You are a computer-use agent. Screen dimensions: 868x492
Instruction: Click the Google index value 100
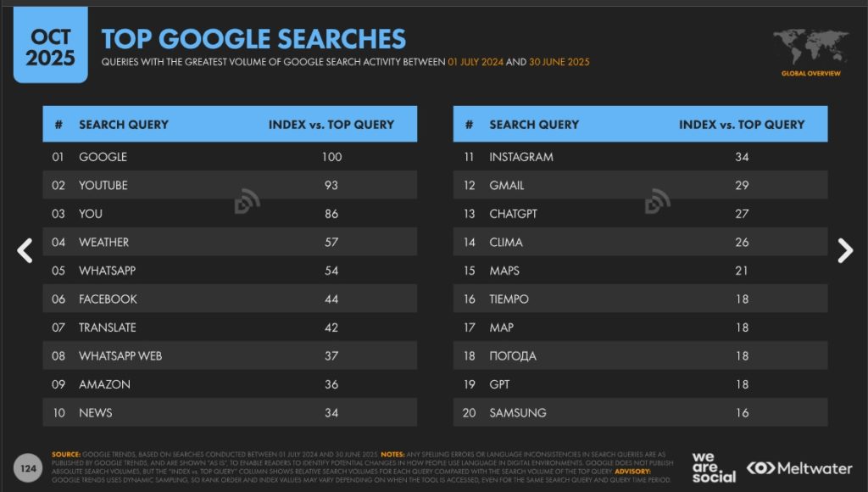(331, 157)
